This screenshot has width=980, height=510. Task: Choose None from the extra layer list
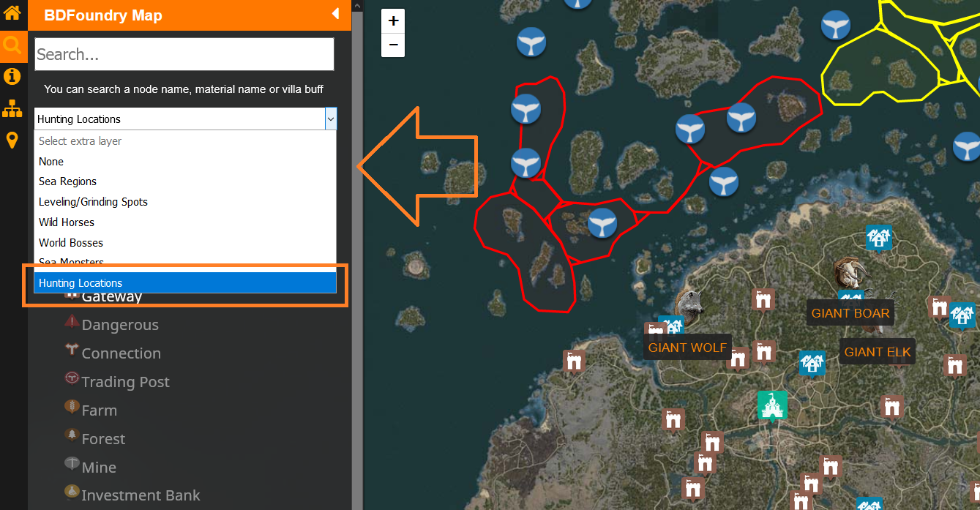pos(185,161)
